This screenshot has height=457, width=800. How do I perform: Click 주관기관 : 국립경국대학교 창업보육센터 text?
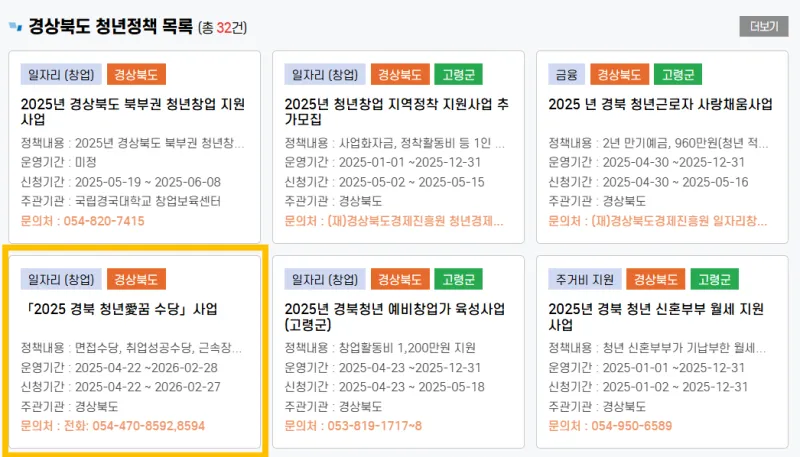121,201
